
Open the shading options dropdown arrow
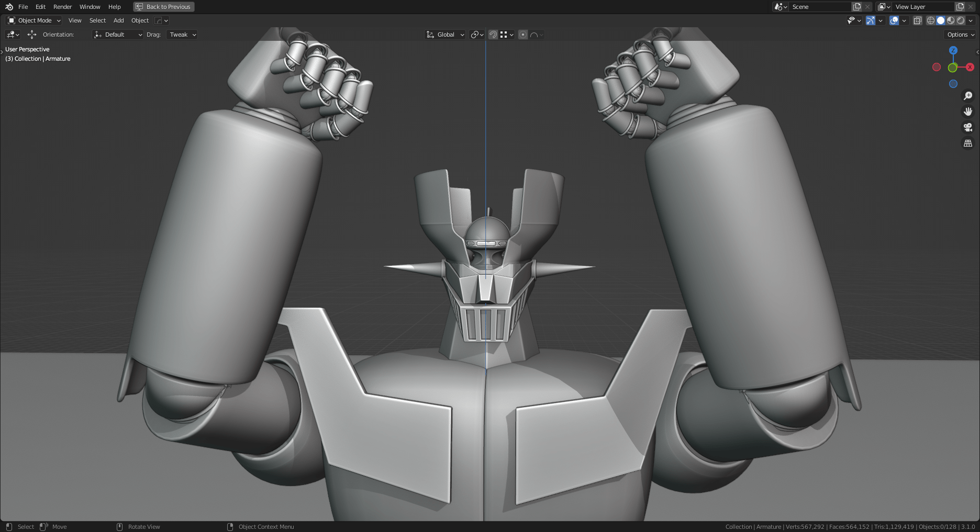(971, 20)
